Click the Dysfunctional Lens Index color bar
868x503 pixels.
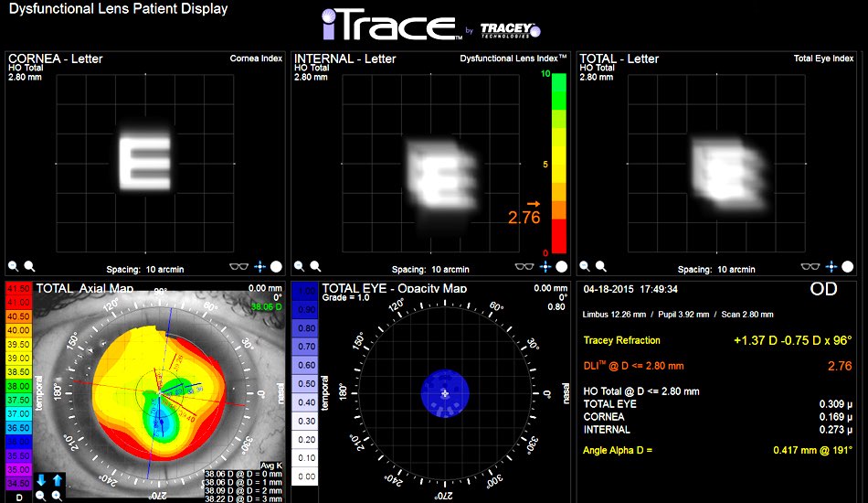558,163
